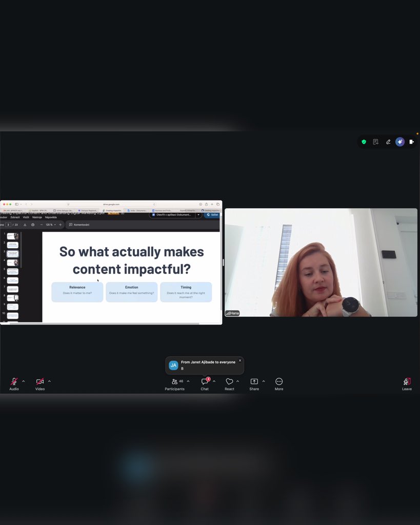This screenshot has height=525, width=420.
Task: Click the Emotion card on the shared slide
Action: pos(132,292)
